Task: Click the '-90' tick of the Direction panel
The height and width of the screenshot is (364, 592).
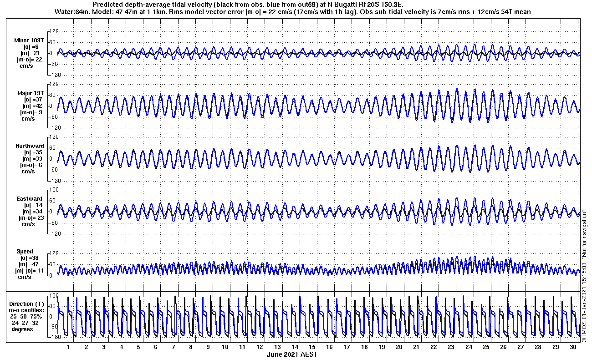Action: coord(54,327)
